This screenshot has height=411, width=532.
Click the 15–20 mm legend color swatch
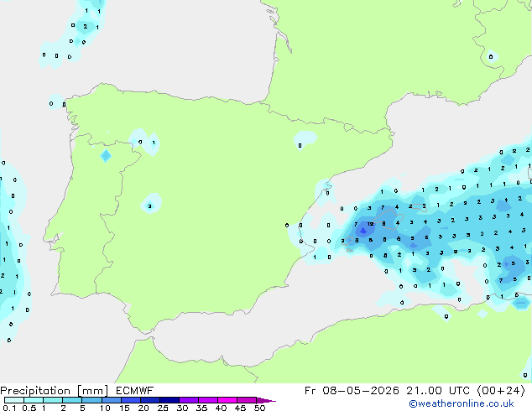click(x=130, y=400)
